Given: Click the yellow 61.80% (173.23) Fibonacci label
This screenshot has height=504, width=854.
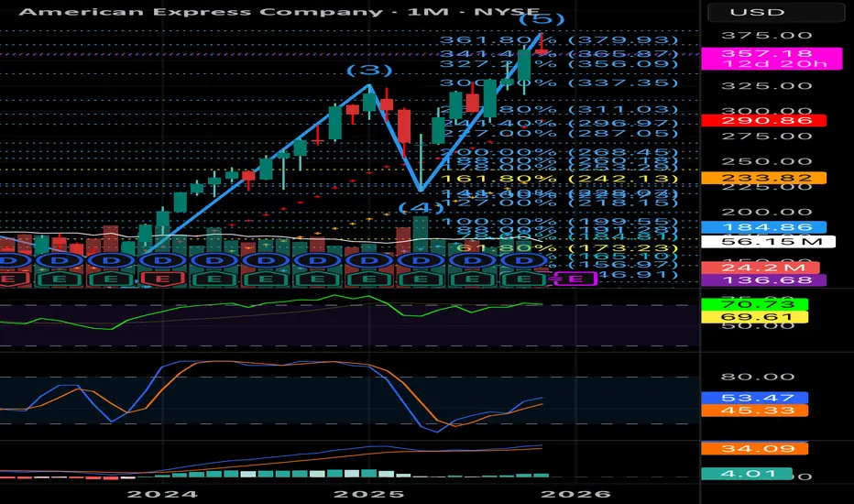Looking at the screenshot, I should 566,248.
